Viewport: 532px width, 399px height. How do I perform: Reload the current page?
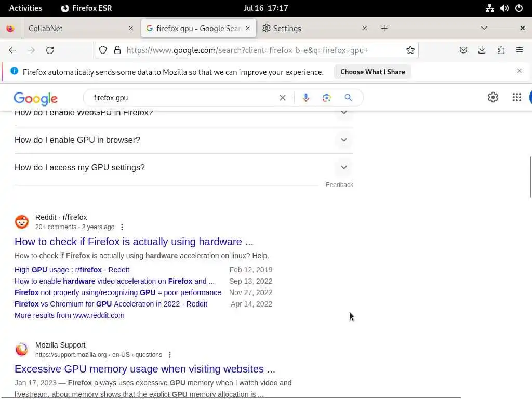(x=50, y=50)
